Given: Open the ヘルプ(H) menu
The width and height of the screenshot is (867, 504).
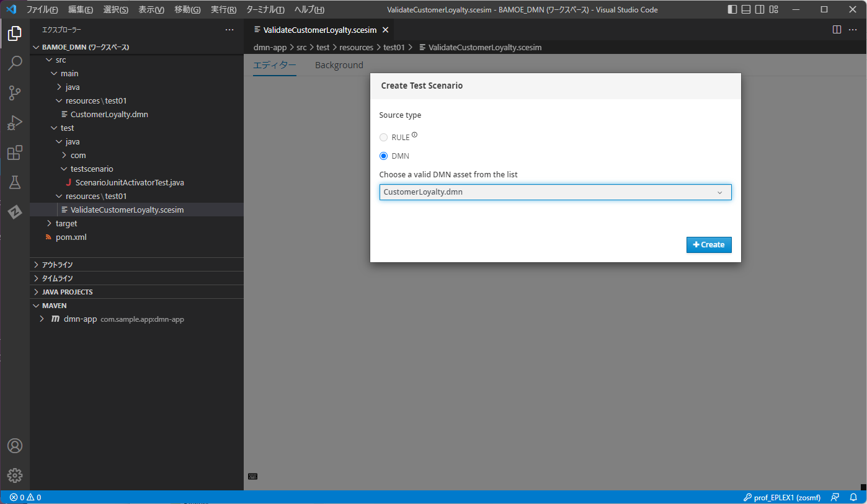Looking at the screenshot, I should tap(309, 9).
